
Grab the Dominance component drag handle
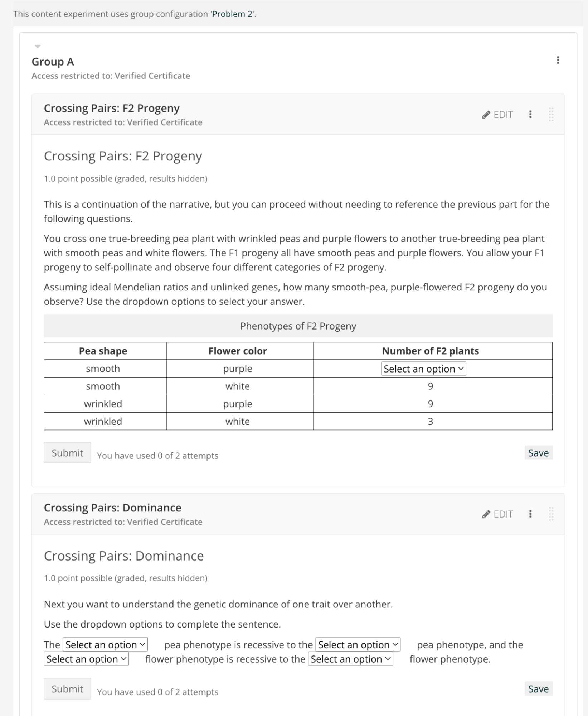tap(551, 514)
